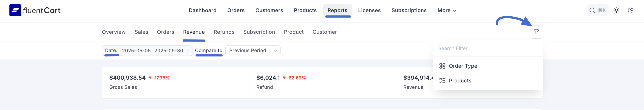Go to the Dashboard page

coord(202,11)
